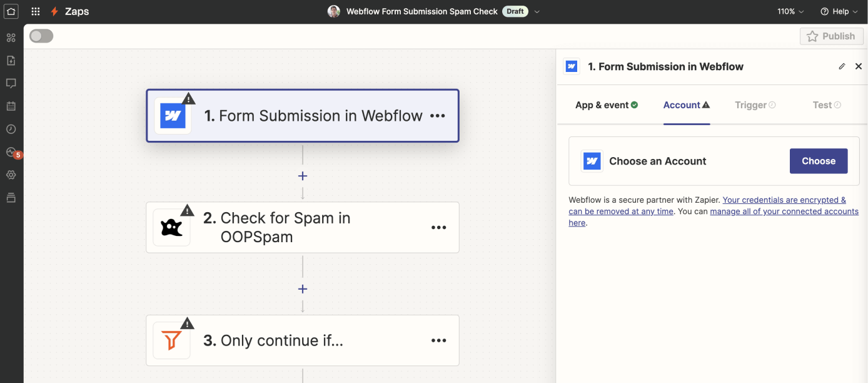Click the Webflow icon on step 1
The image size is (868, 383).
pos(173,116)
